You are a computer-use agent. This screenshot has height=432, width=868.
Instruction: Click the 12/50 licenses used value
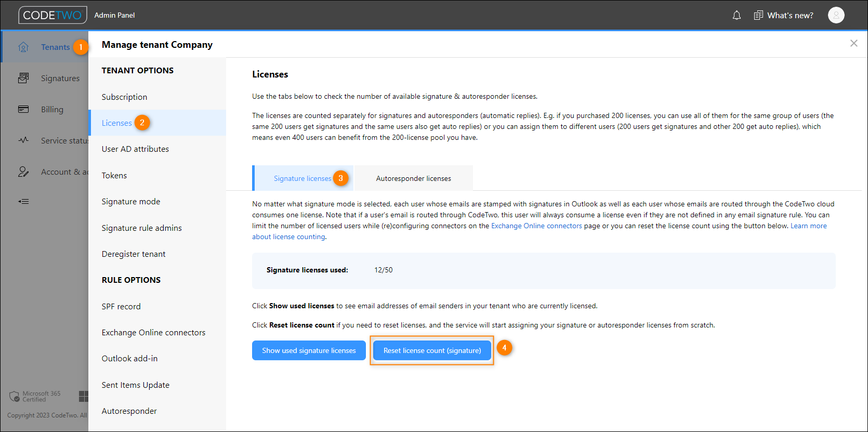coord(384,270)
